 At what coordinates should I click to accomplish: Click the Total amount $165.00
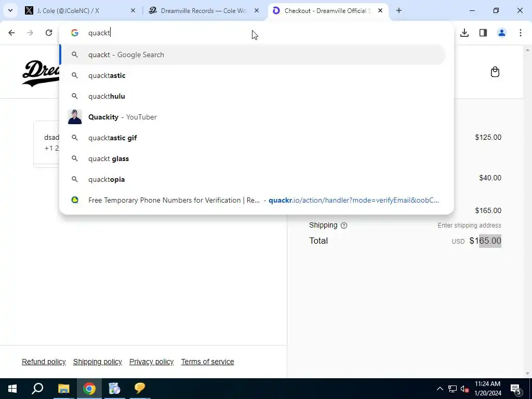(485, 241)
